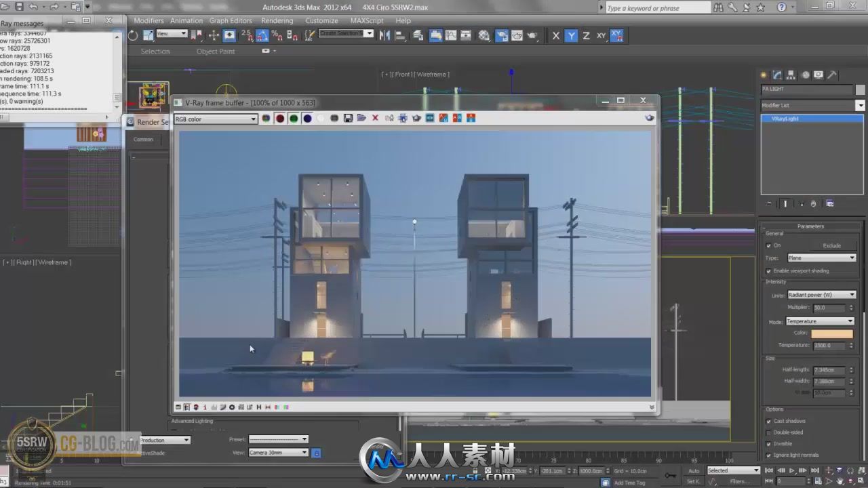Select VRayLight in the modifier stack
The image size is (868, 488).
click(x=812, y=119)
